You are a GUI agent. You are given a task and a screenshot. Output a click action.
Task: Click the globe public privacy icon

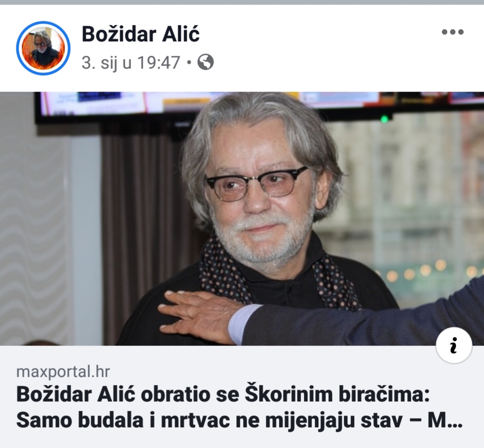205,62
